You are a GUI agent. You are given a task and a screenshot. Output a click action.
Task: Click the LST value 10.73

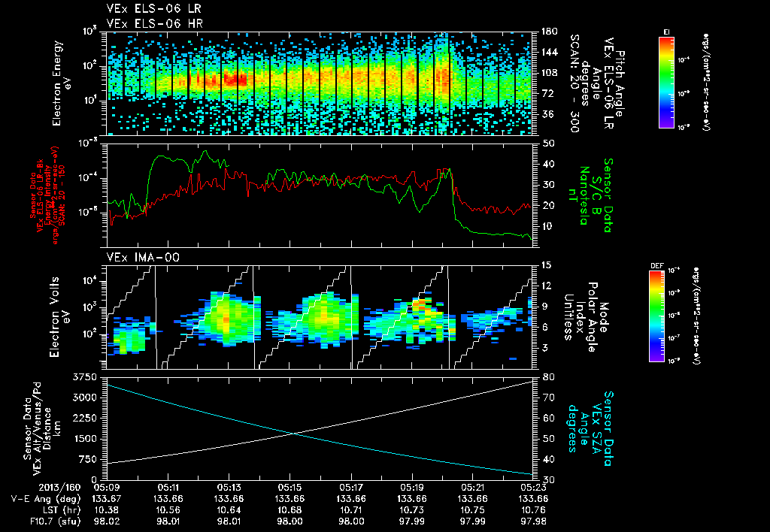412,510
